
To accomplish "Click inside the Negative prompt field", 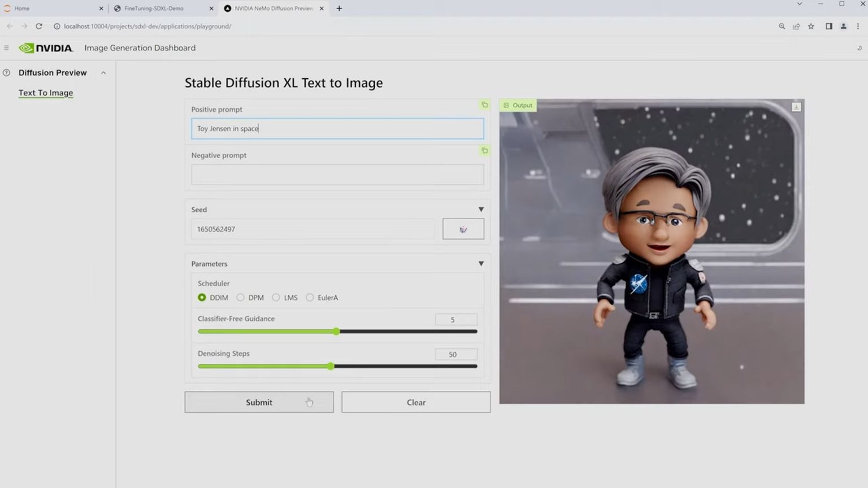I will pos(337,175).
